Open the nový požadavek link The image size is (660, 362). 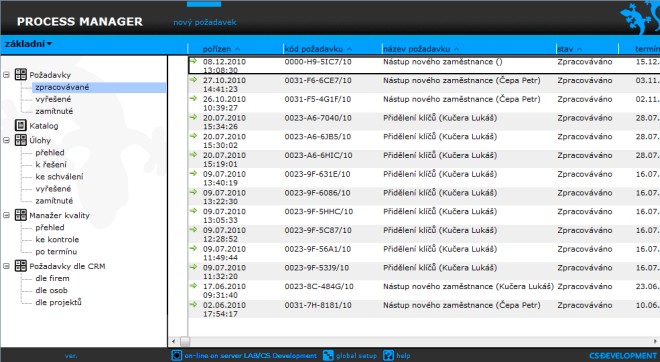coord(205,22)
